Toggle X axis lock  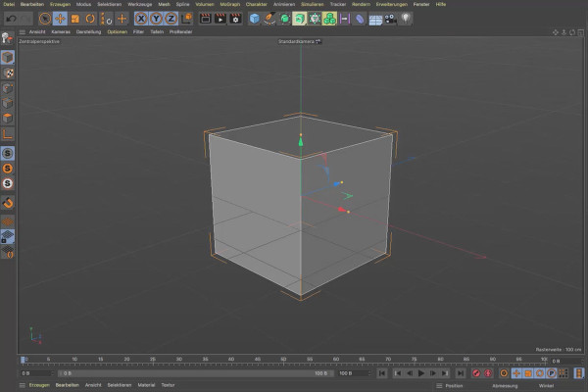141,19
